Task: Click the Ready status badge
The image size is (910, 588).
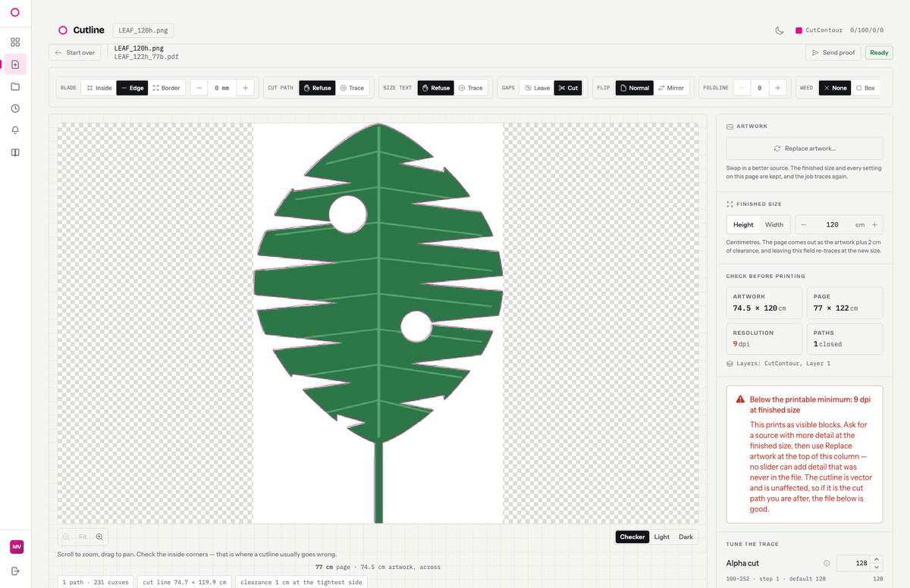Action: coord(879,52)
